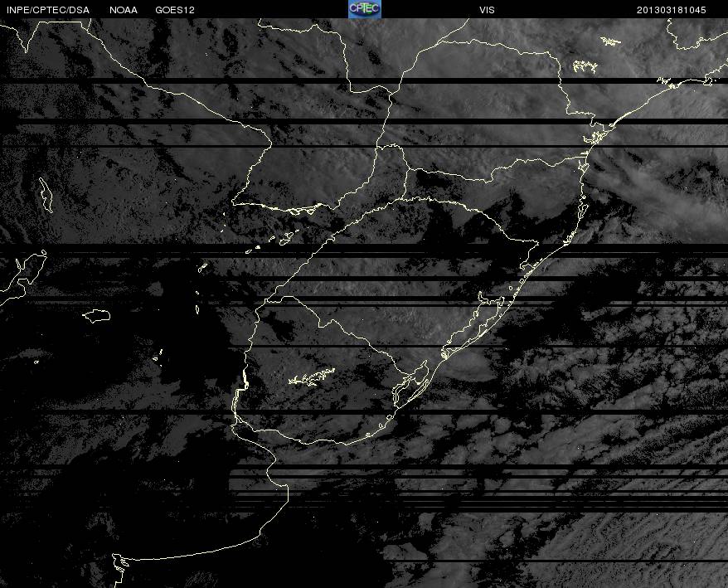Click the 201303181045 timestamp
Screen dimensions: 728x588
pos(672,10)
